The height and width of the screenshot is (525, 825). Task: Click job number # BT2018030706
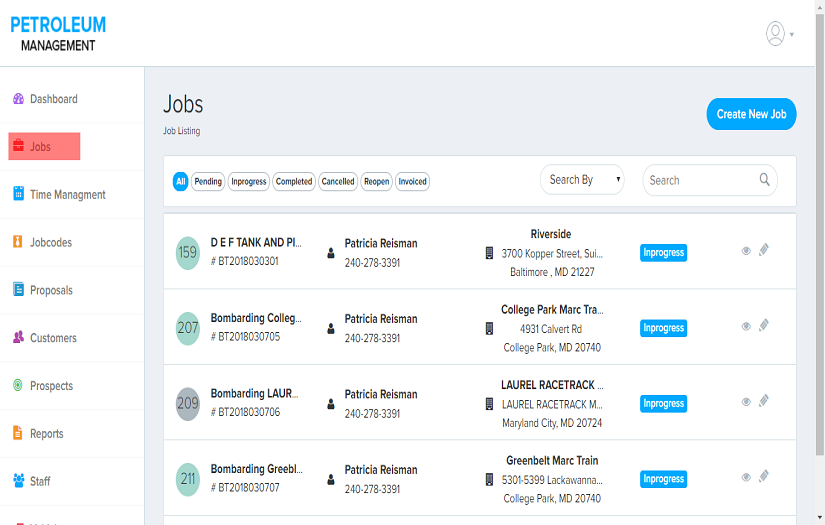[x=246, y=412]
